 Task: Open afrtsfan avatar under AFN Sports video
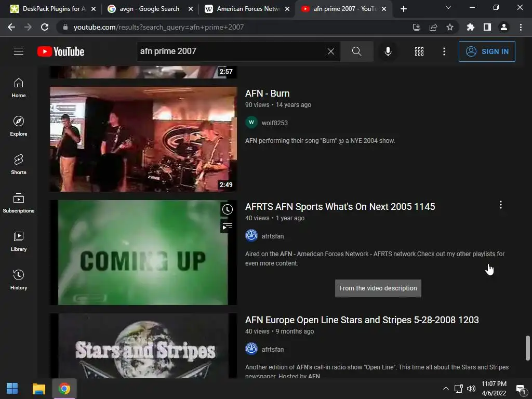[251, 236]
